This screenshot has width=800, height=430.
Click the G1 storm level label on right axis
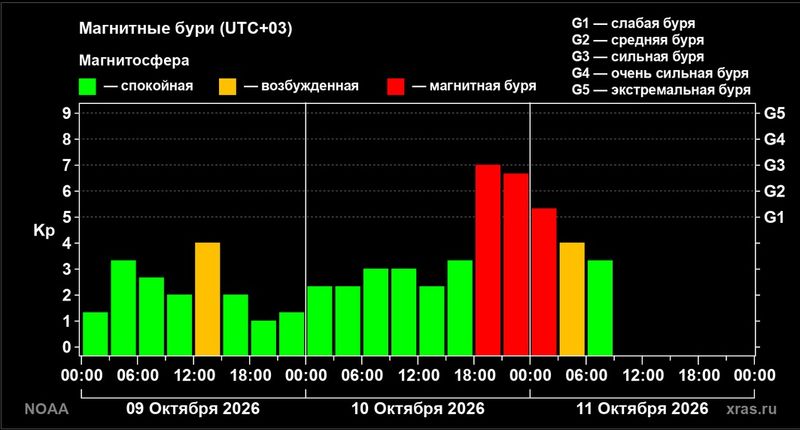point(774,217)
